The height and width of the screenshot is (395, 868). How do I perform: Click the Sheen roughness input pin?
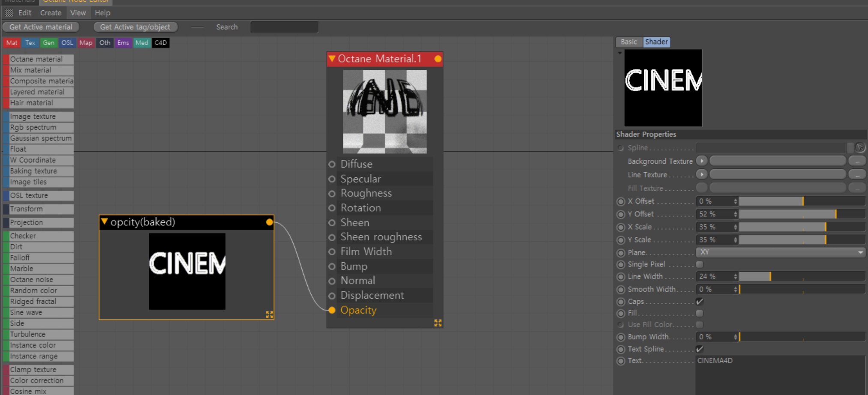pos(332,237)
